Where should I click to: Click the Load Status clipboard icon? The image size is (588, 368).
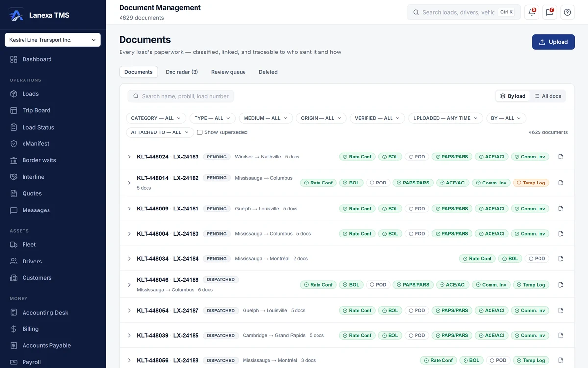pyautogui.click(x=14, y=127)
